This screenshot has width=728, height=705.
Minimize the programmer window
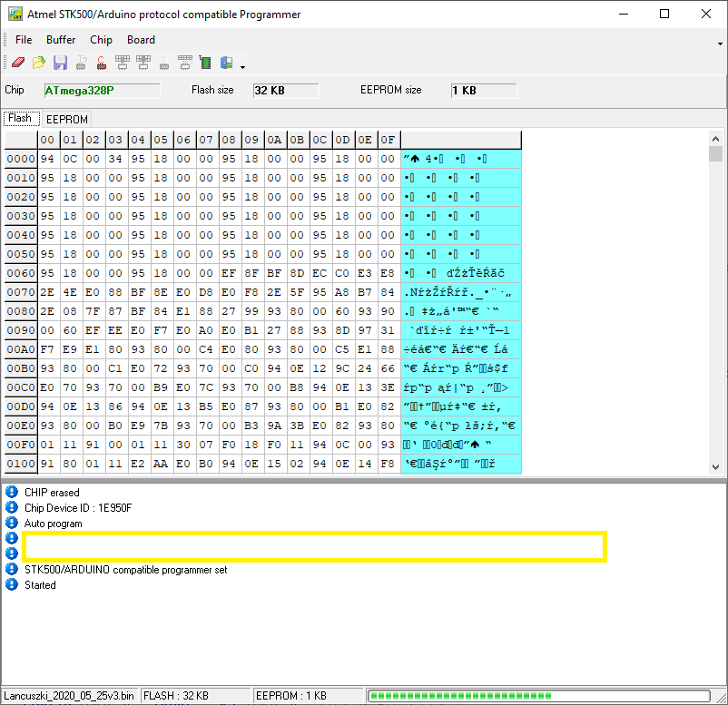point(624,14)
